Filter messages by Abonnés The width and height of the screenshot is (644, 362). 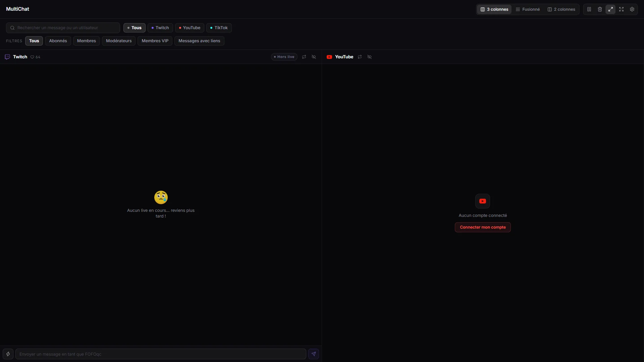coord(58,41)
